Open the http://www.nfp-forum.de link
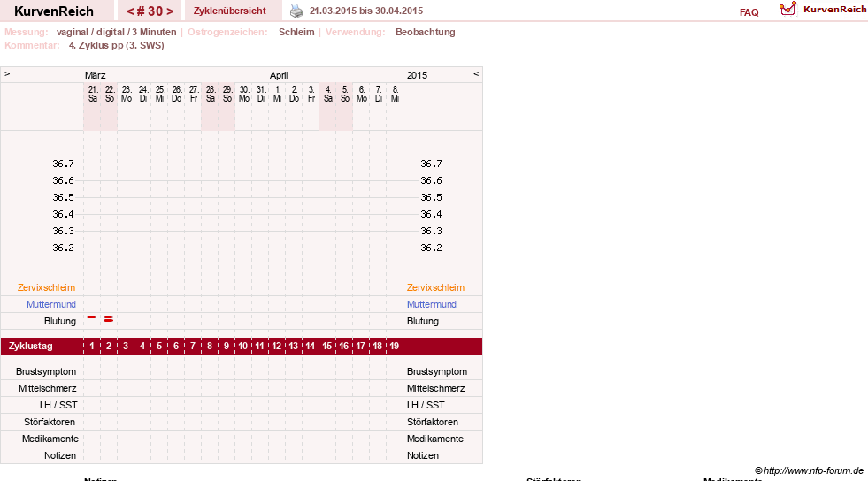Screen dimensions: 868x481 tap(813, 470)
